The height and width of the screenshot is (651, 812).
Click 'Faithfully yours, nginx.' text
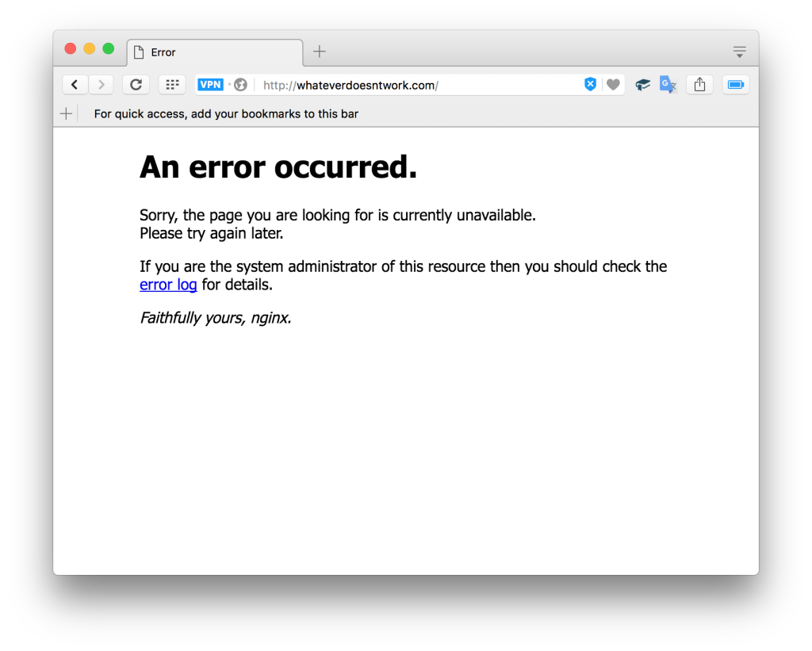point(216,317)
